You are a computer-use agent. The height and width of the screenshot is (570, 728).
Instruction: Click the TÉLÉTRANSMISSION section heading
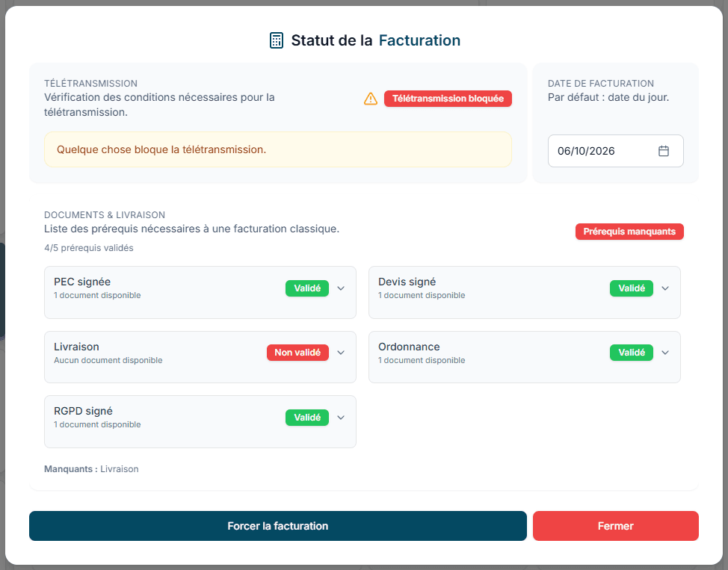90,84
